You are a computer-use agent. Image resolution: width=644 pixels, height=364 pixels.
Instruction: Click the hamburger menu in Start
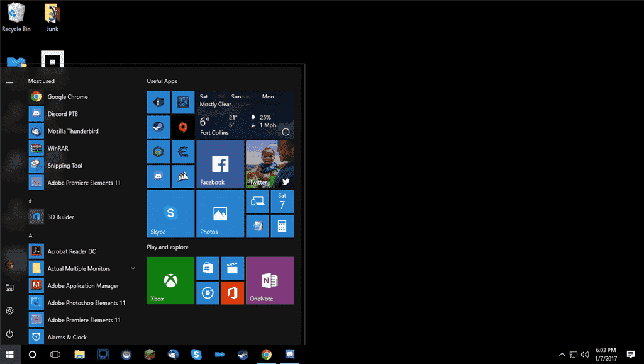click(x=9, y=81)
